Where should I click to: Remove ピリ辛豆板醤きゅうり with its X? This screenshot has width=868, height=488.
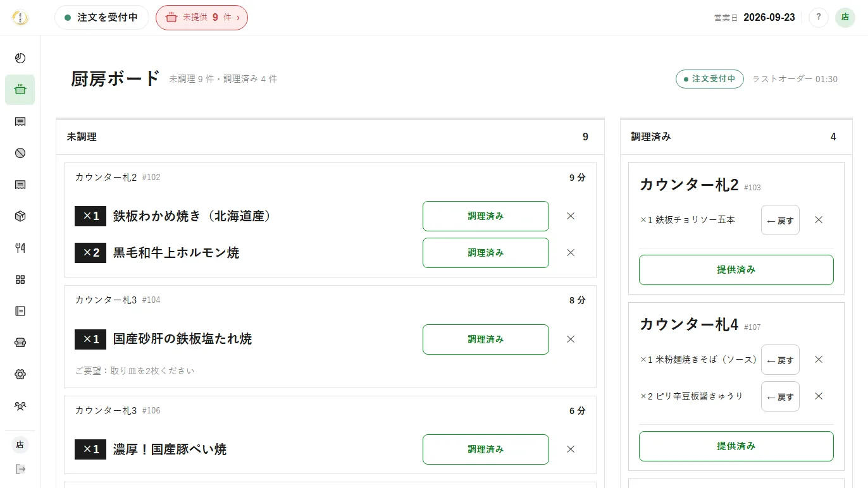[x=819, y=396]
